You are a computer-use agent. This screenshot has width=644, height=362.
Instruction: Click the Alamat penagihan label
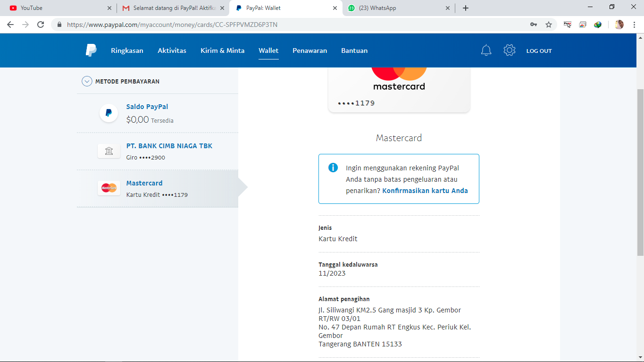344,299
